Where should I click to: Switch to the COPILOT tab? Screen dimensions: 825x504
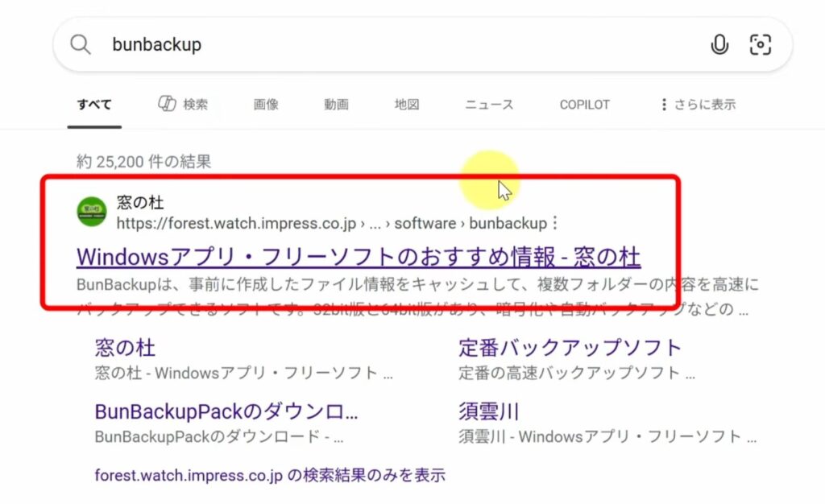point(584,105)
